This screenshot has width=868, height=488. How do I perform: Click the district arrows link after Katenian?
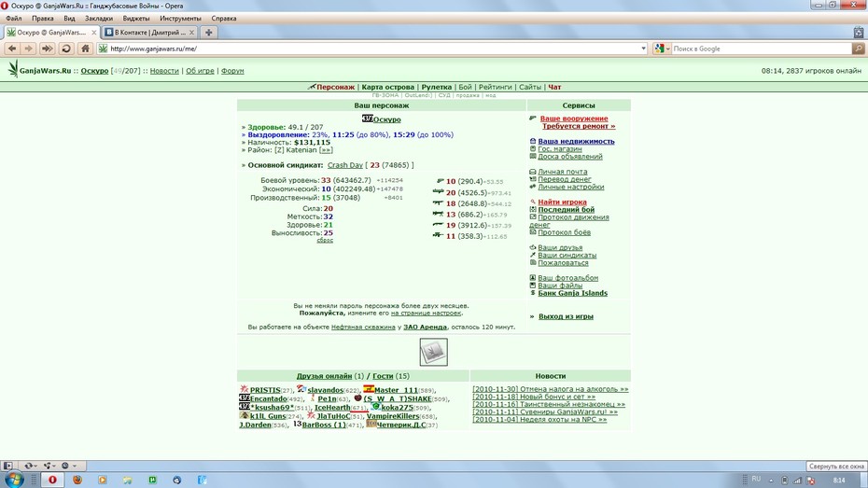pos(326,150)
